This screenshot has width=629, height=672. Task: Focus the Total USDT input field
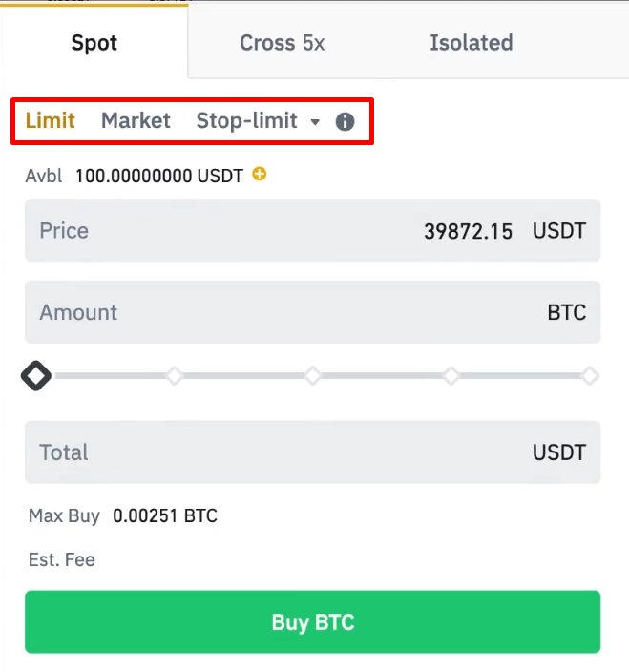point(312,452)
